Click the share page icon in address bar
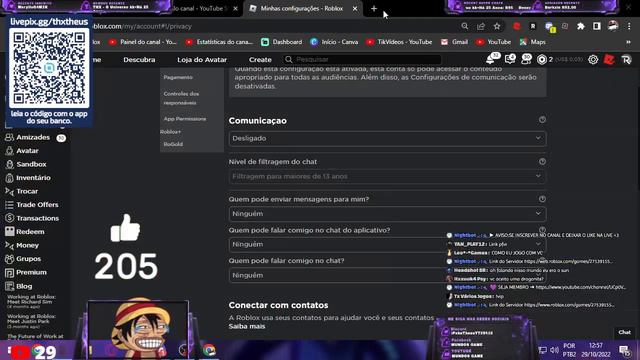The image size is (640, 360). pos(481,26)
